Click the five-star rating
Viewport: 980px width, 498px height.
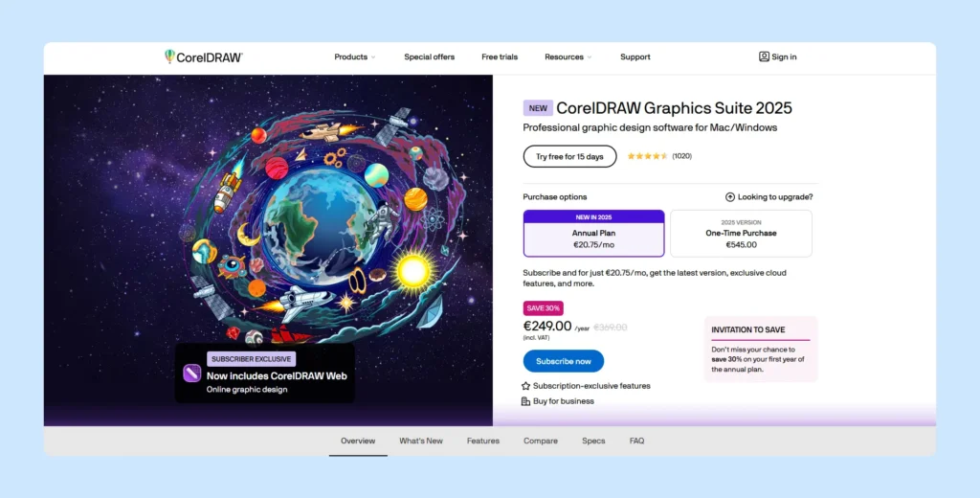coord(648,156)
